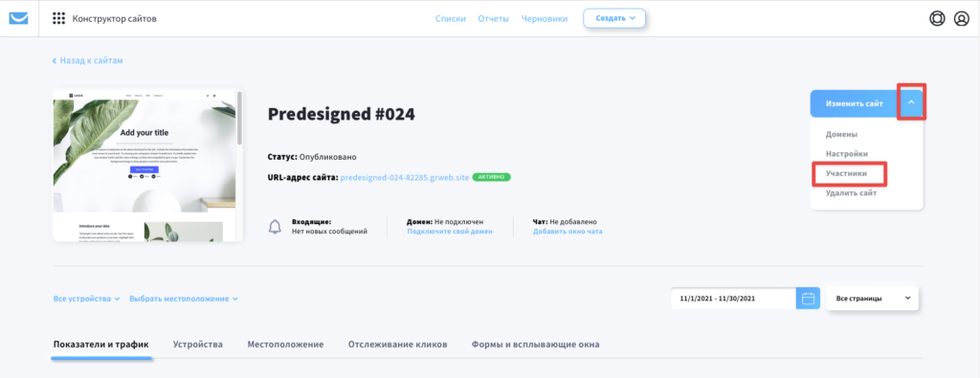The width and height of the screenshot is (980, 378).
Task: Expand the Все устройства filter
Action: click(x=86, y=299)
